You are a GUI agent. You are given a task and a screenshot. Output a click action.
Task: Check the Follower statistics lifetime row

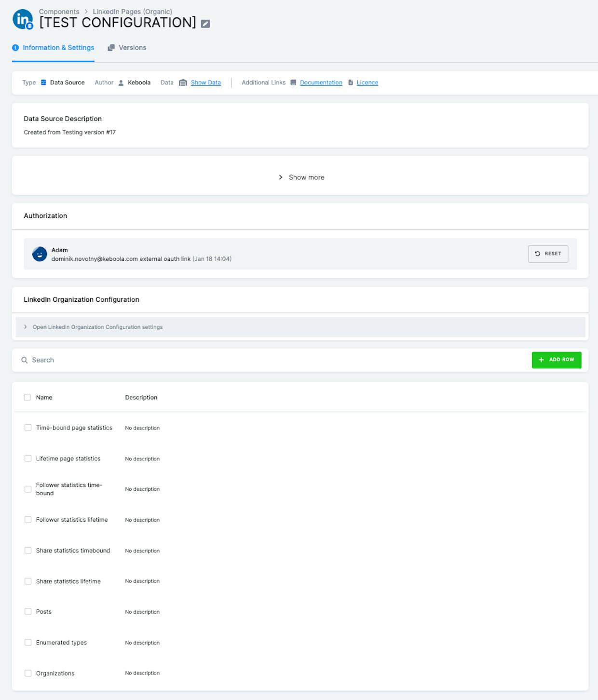[28, 520]
